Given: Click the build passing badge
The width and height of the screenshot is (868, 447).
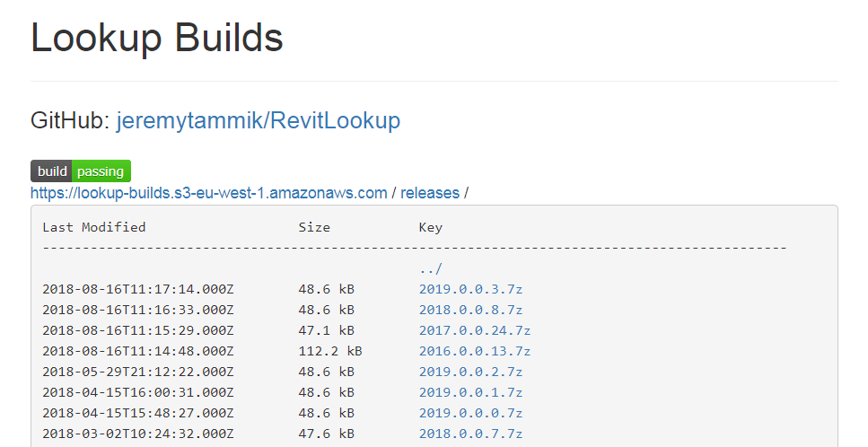Looking at the screenshot, I should [81, 171].
